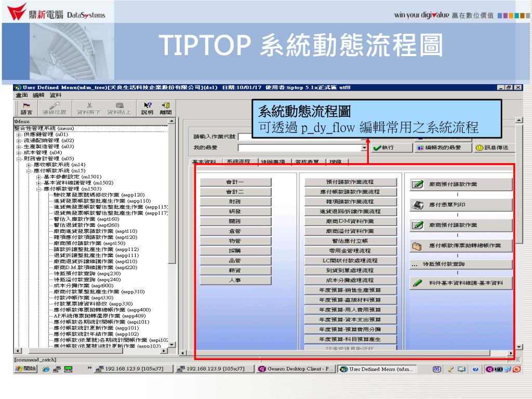Expand 應收帳款系統 (m14) tree node
Image resolution: width=532 pixels, height=399 pixels.
tap(29, 165)
